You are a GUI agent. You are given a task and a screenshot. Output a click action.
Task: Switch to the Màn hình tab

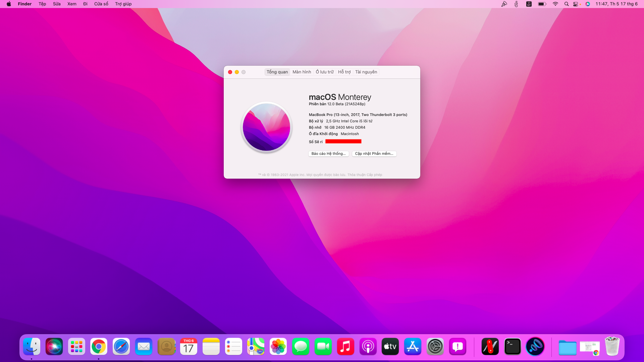point(302,72)
